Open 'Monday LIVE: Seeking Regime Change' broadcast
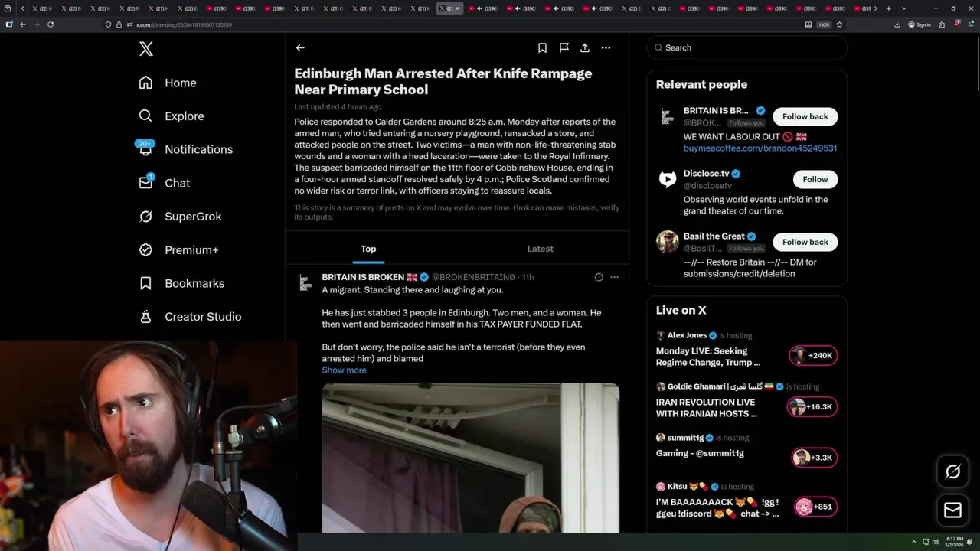Image resolution: width=980 pixels, height=551 pixels. [x=708, y=357]
